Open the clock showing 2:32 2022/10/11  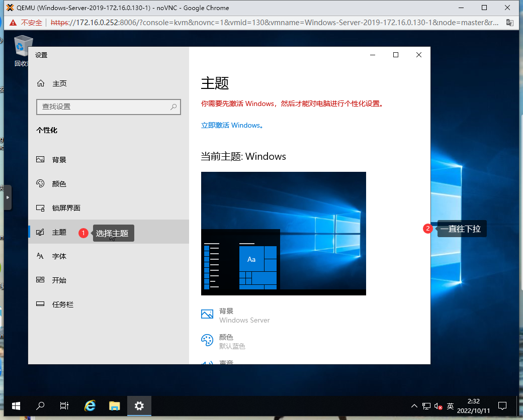473,406
